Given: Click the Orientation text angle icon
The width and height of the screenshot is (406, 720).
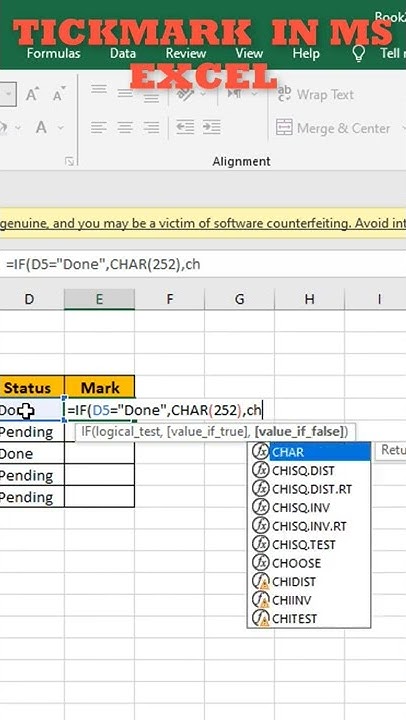Looking at the screenshot, I should [x=185, y=94].
